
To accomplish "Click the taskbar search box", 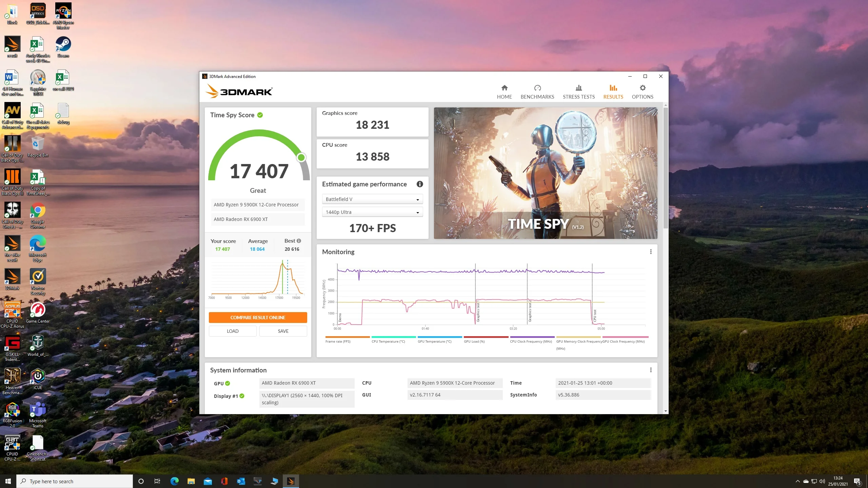I will pyautogui.click(x=75, y=481).
